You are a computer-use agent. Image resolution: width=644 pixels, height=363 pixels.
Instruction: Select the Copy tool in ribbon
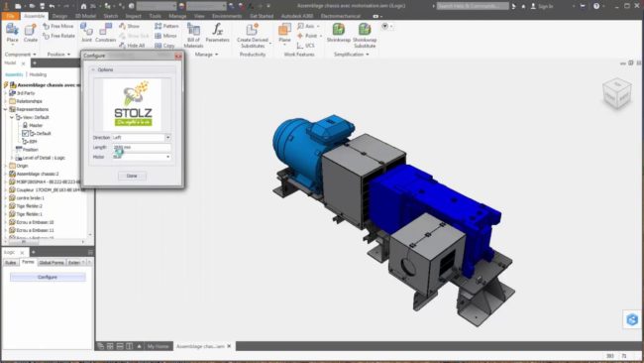(164, 46)
